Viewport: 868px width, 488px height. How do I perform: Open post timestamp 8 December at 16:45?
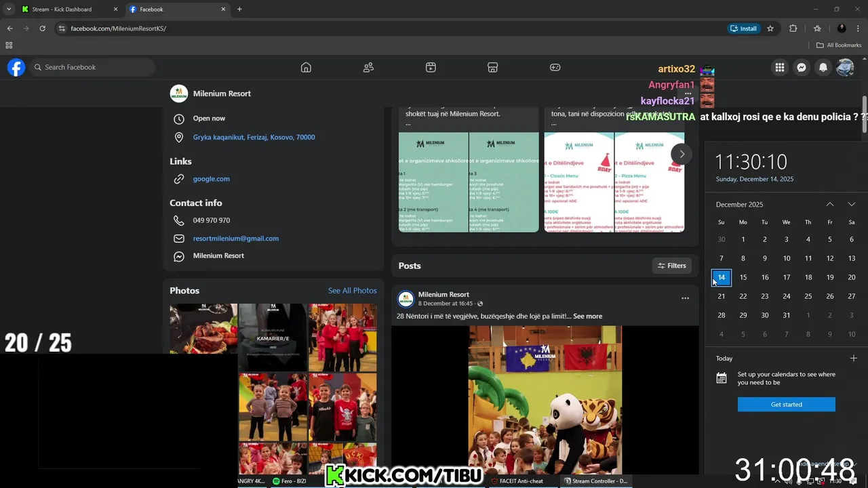[446, 304]
